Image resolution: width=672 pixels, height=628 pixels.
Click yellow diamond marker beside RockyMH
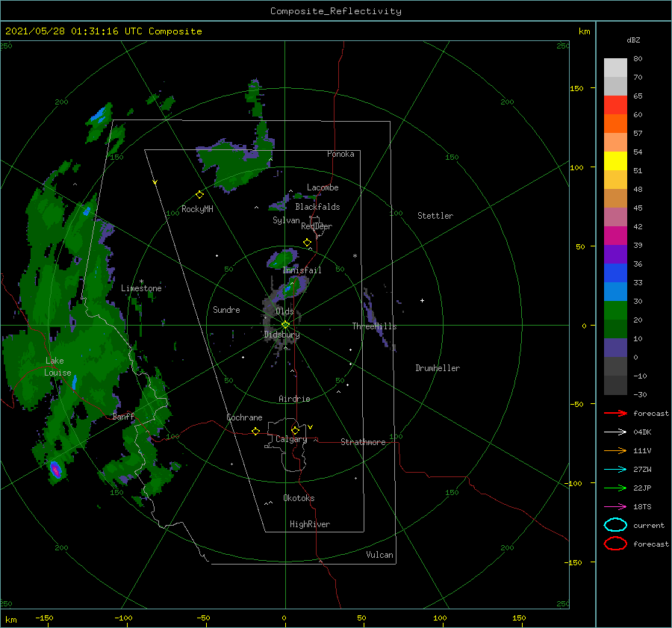[x=199, y=195]
